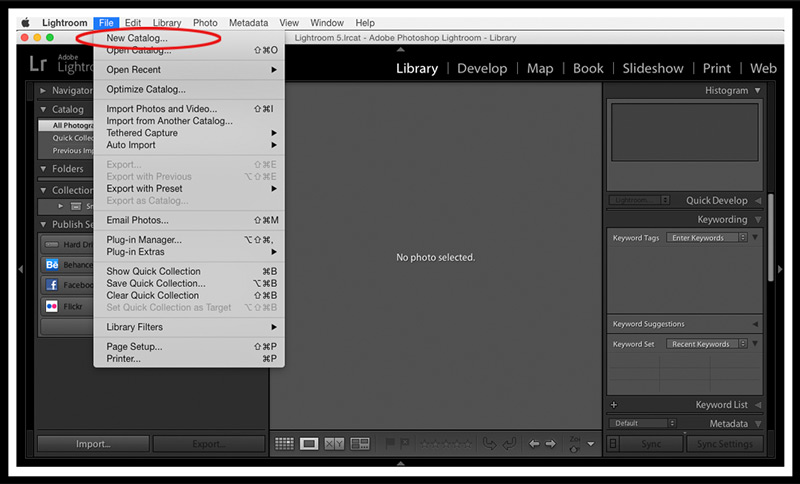This screenshot has height=484, width=800.
Task: Open the Open Recent submenu
Action: (x=189, y=69)
